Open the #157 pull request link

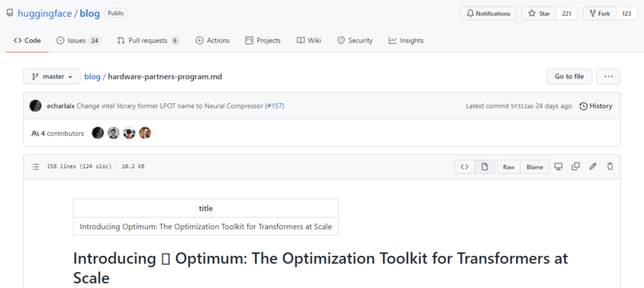[x=274, y=106]
